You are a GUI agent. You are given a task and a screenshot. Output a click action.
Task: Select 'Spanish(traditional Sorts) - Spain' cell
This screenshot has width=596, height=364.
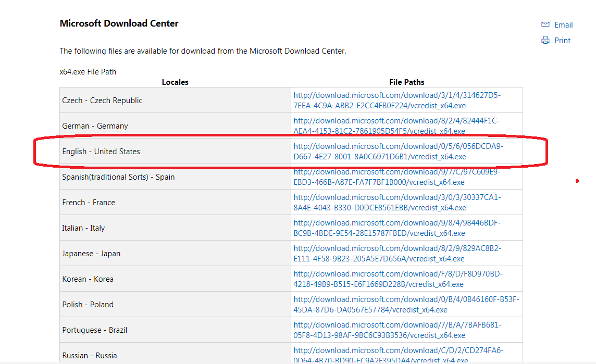(x=175, y=177)
